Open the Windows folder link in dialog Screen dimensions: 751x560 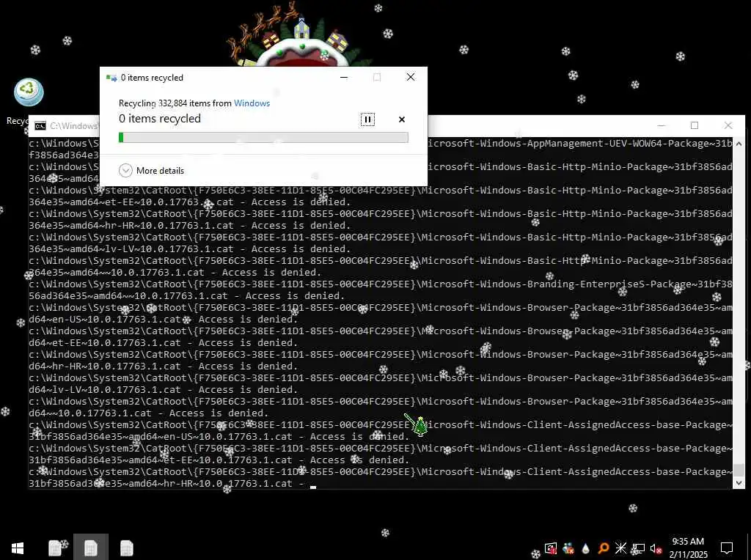pyautogui.click(x=252, y=103)
